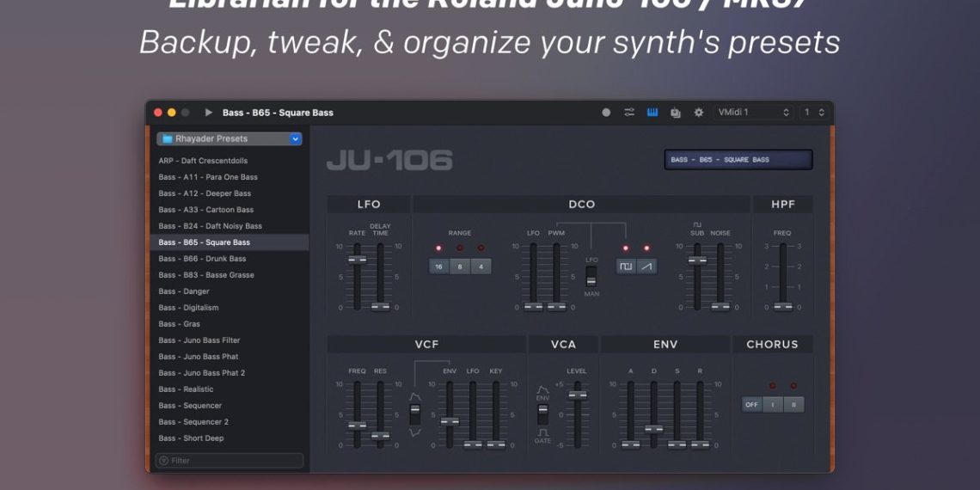Click the LFO Rate slider handle

(357, 259)
